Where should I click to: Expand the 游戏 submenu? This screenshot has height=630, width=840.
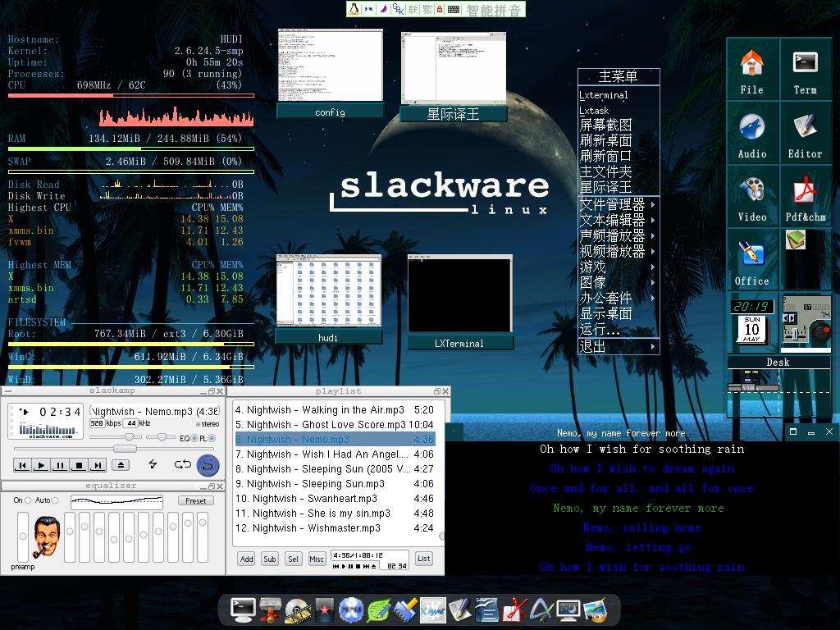pos(619,267)
